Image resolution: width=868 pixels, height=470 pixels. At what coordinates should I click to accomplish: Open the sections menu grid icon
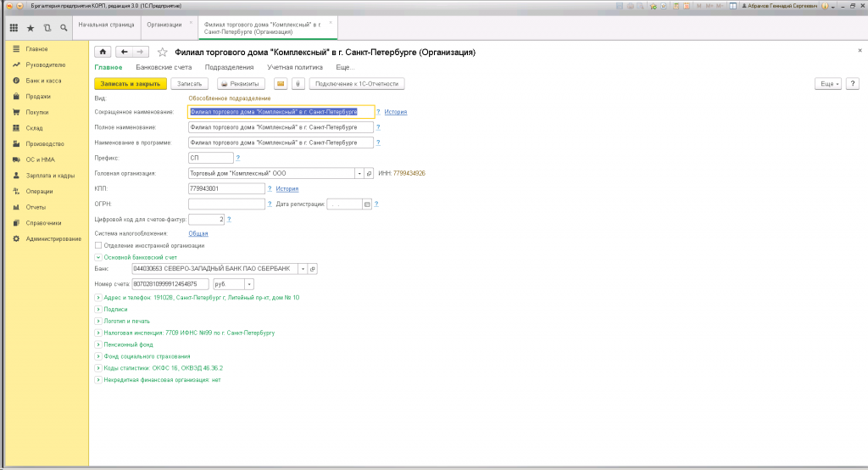click(14, 28)
